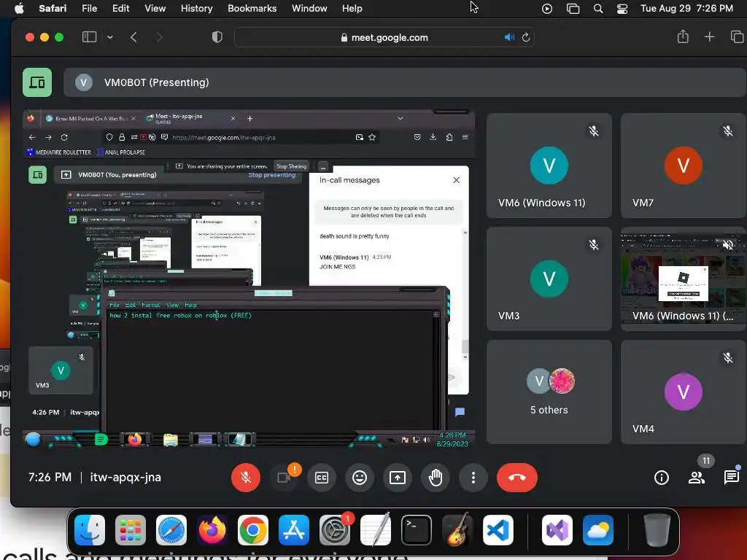747x560 pixels.
Task: Open a new tab with plus button
Action: click(x=709, y=36)
